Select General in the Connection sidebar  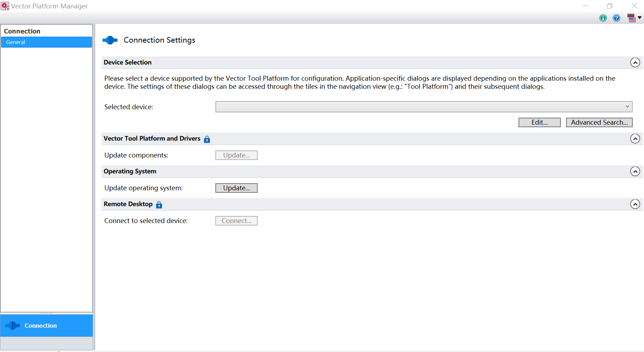47,42
